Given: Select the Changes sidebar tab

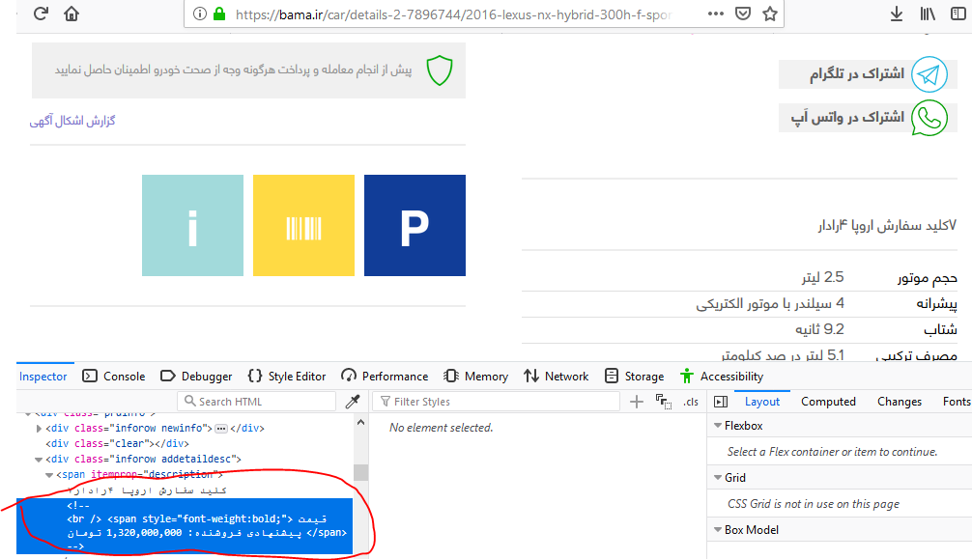Looking at the screenshot, I should pyautogui.click(x=900, y=402).
